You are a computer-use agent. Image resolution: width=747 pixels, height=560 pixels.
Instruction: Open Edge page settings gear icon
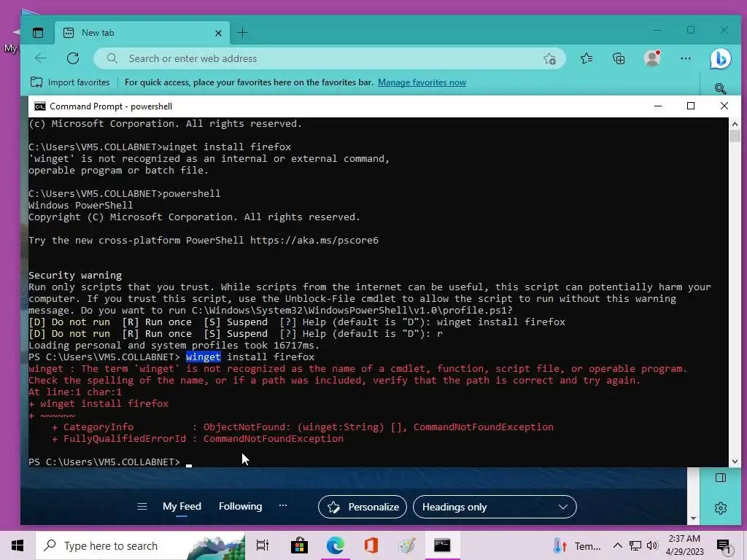pyautogui.click(x=720, y=508)
